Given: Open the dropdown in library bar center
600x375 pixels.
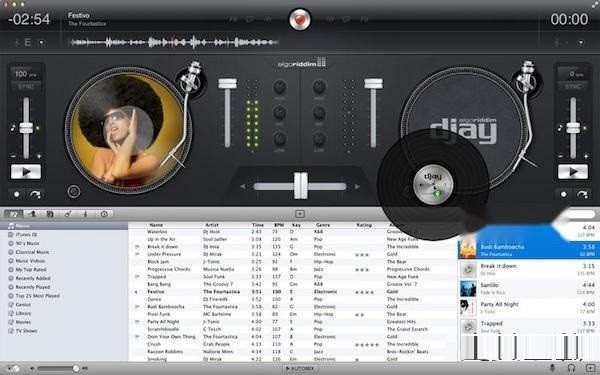Looking at the screenshot, I should point(300,214).
